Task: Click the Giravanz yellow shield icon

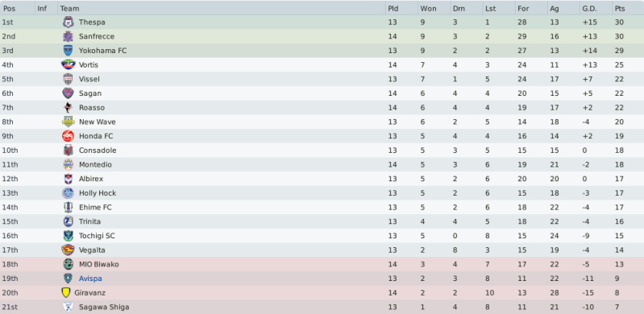Action: pos(66,292)
